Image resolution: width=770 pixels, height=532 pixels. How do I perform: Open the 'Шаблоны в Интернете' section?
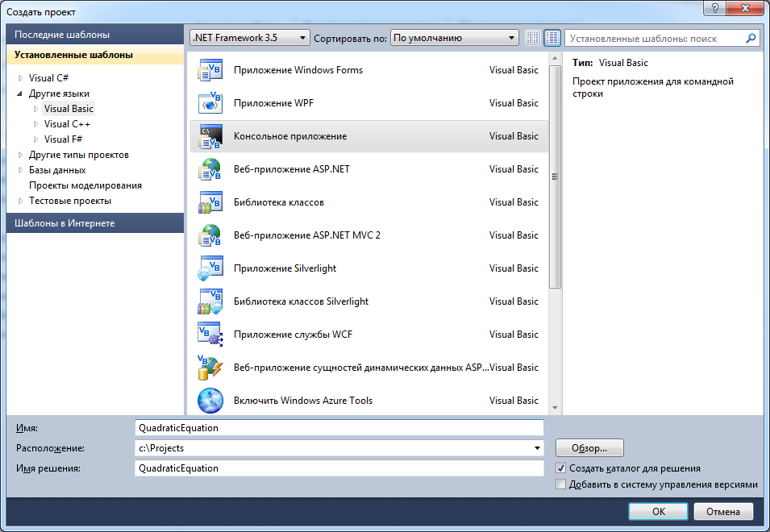(x=95, y=222)
